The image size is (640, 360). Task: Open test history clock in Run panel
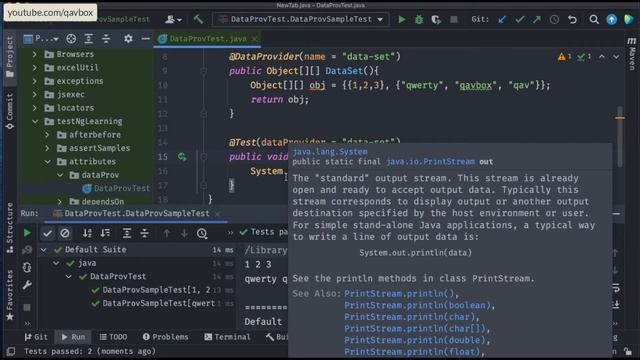tap(202, 233)
